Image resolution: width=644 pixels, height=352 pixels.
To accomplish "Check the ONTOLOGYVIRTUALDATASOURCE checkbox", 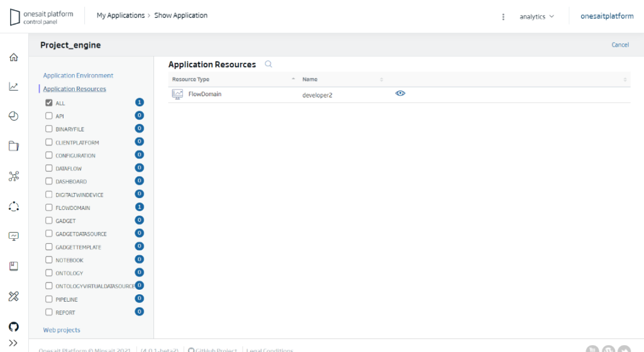I will coord(49,285).
